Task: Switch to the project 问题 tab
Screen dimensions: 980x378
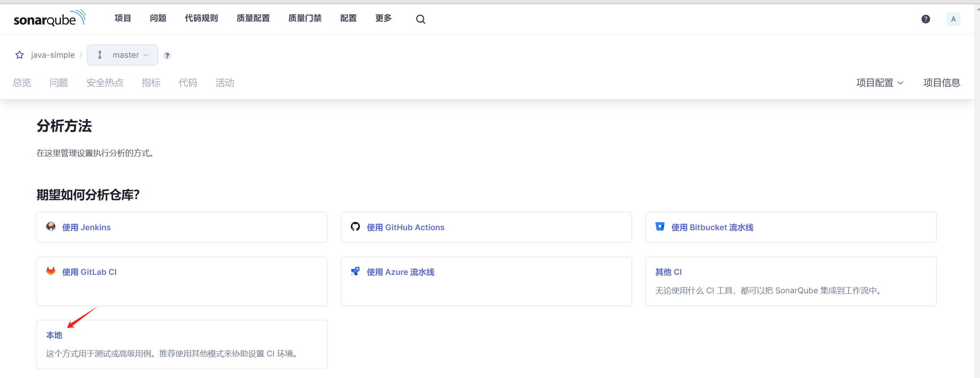Action: click(59, 83)
